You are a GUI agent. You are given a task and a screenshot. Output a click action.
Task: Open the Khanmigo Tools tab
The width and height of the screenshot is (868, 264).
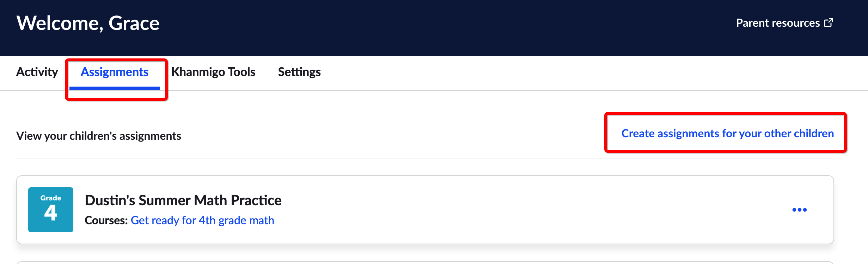pyautogui.click(x=213, y=72)
